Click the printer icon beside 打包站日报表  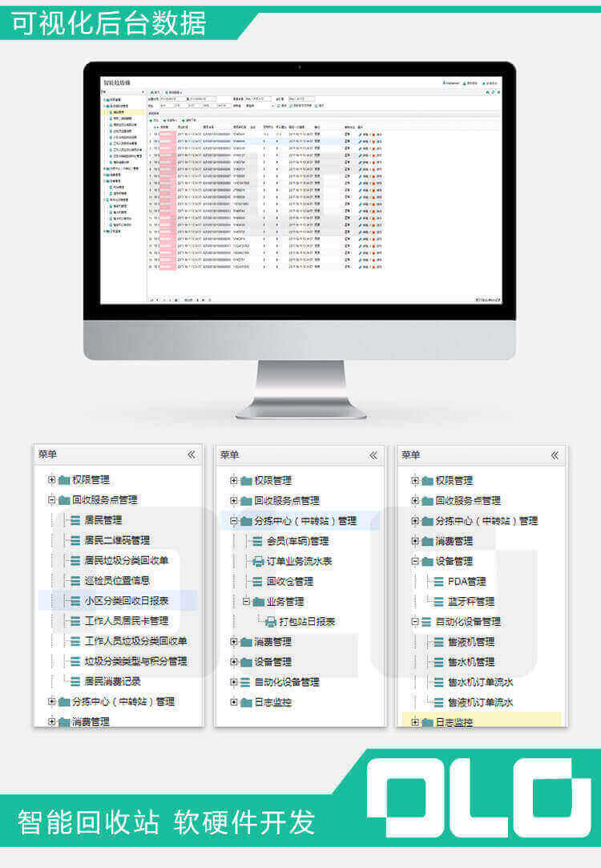270,621
